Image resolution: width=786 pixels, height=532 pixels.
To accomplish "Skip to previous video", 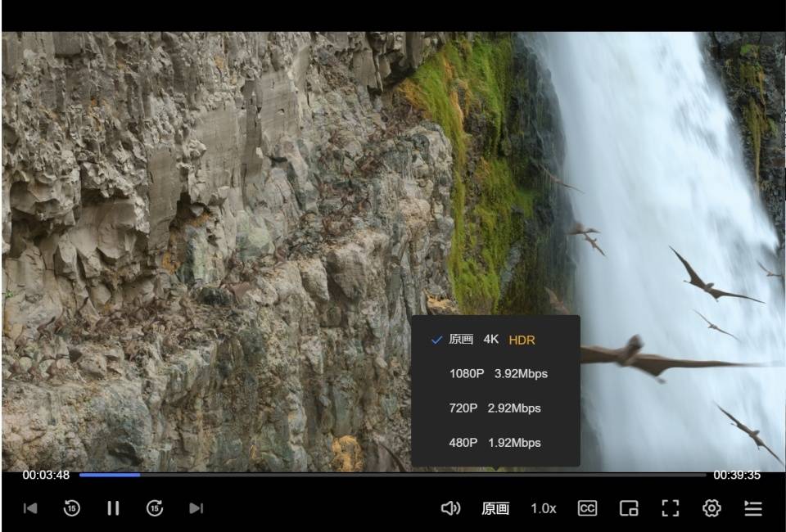I will coord(30,508).
